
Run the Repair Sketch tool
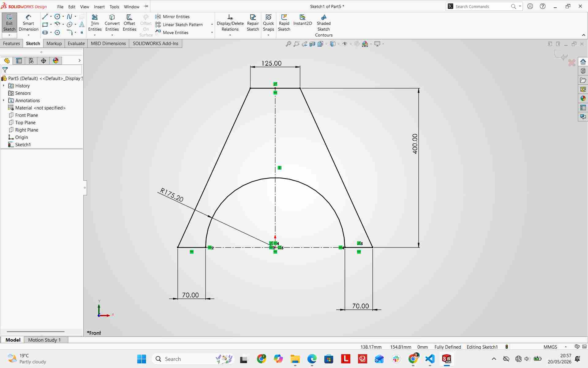253,23
